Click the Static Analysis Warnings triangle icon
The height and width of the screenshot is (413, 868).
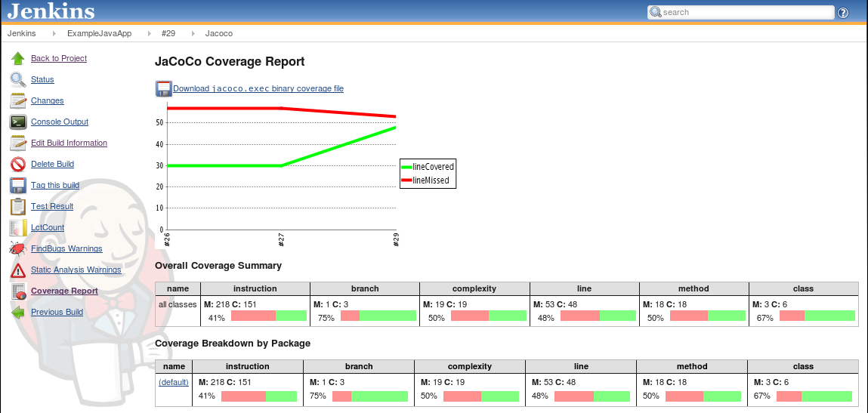click(18, 270)
